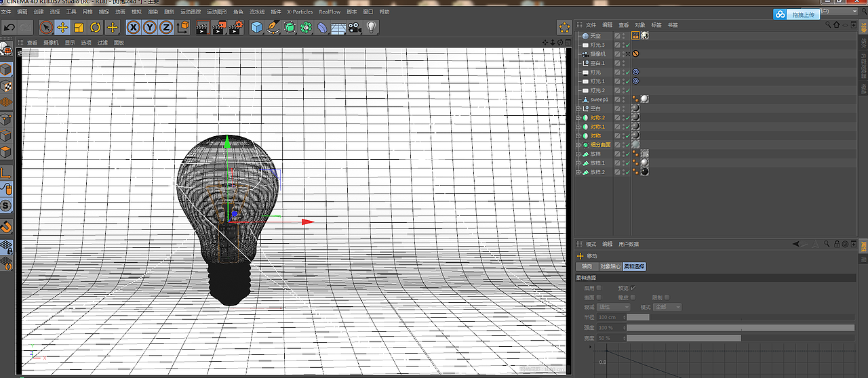Open the 衰减 线性 dropdown

tap(614, 307)
